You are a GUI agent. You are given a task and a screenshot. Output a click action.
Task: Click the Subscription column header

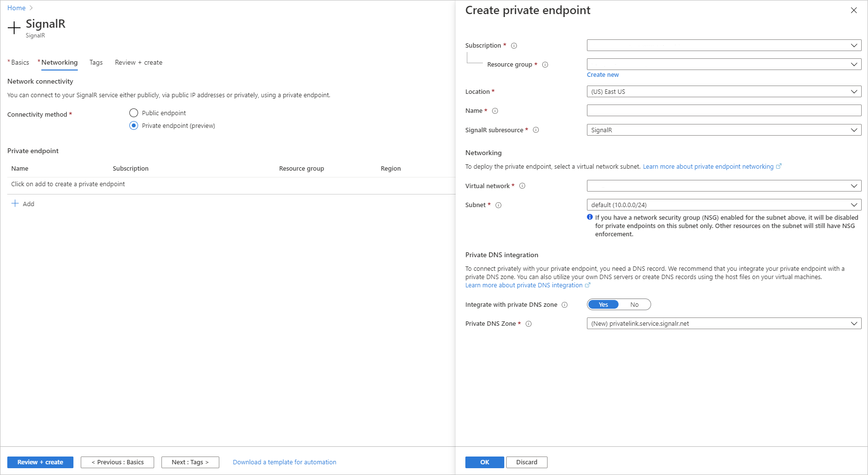pos(131,169)
